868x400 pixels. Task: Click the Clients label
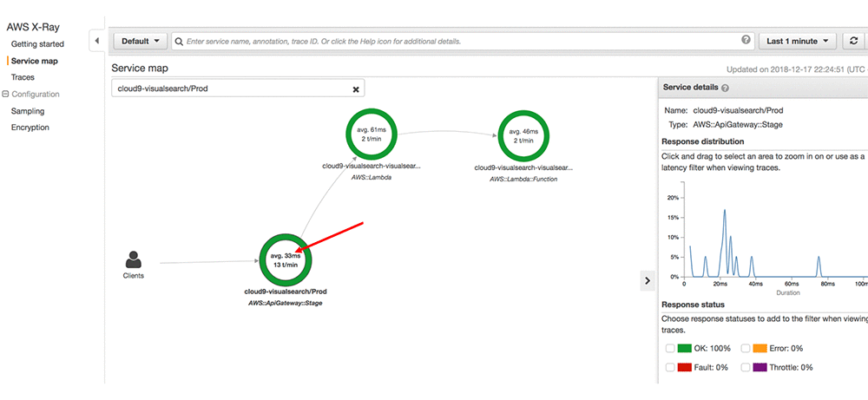(x=134, y=275)
